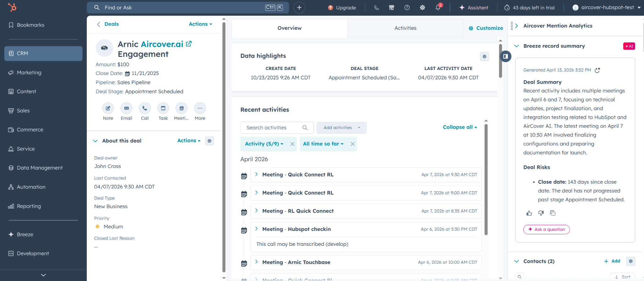Screen dimensions: 644x281
Task: Go back to Deals list
Action: pos(108,24)
